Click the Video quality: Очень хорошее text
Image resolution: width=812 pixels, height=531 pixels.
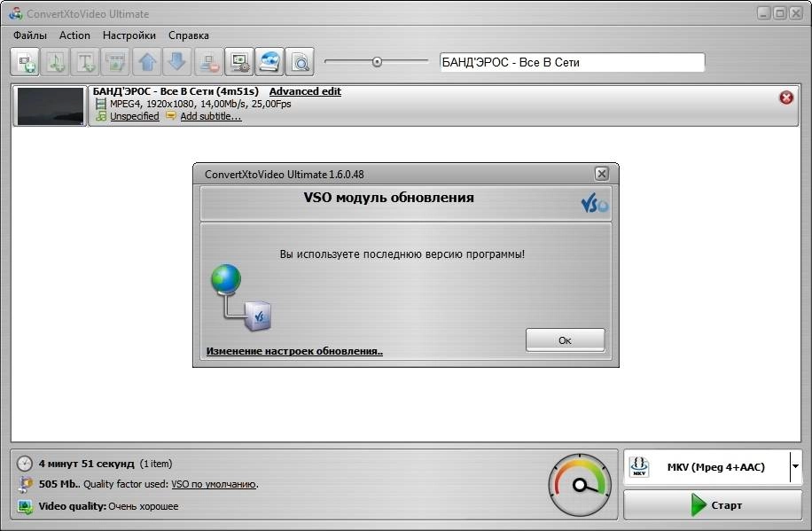(108, 506)
